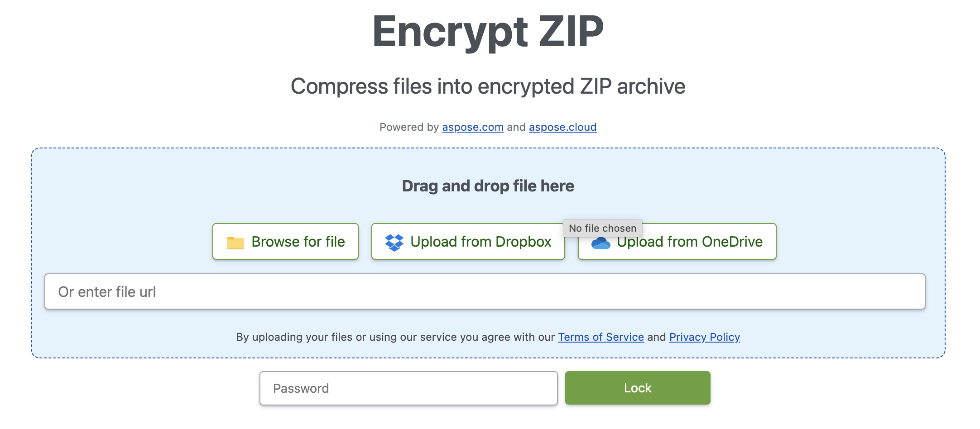Click inside the Password field
The height and width of the screenshot is (429, 980).
click(408, 388)
